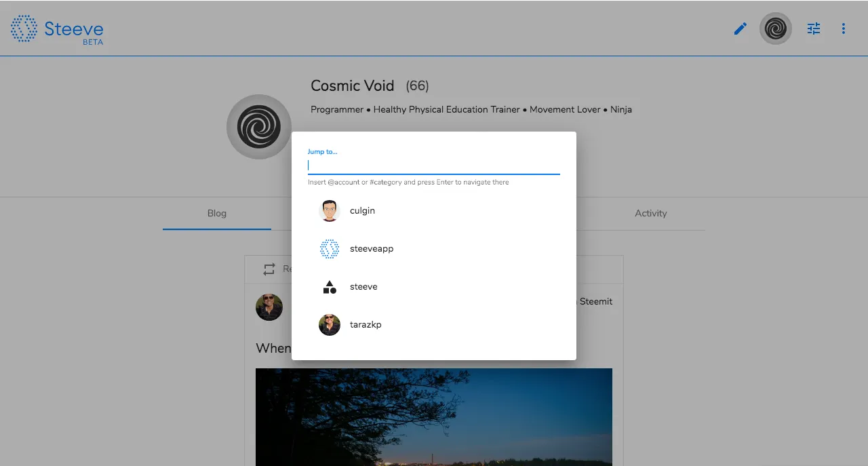
Task: Click steeveapp's dotted logo avatar
Action: tap(330, 249)
